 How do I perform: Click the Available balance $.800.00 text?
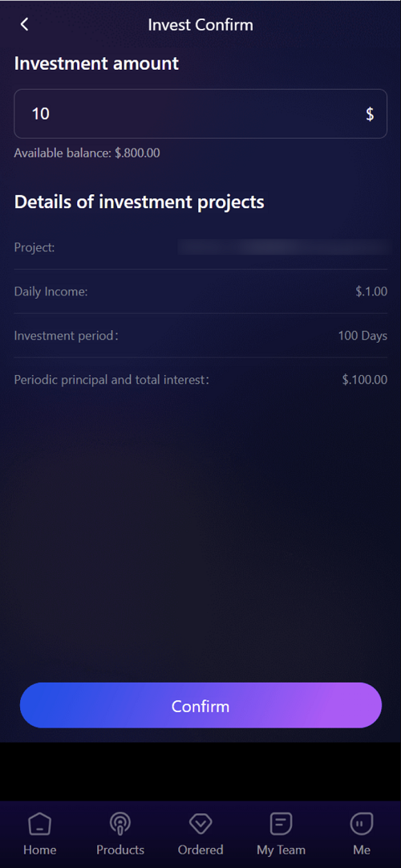coord(87,153)
